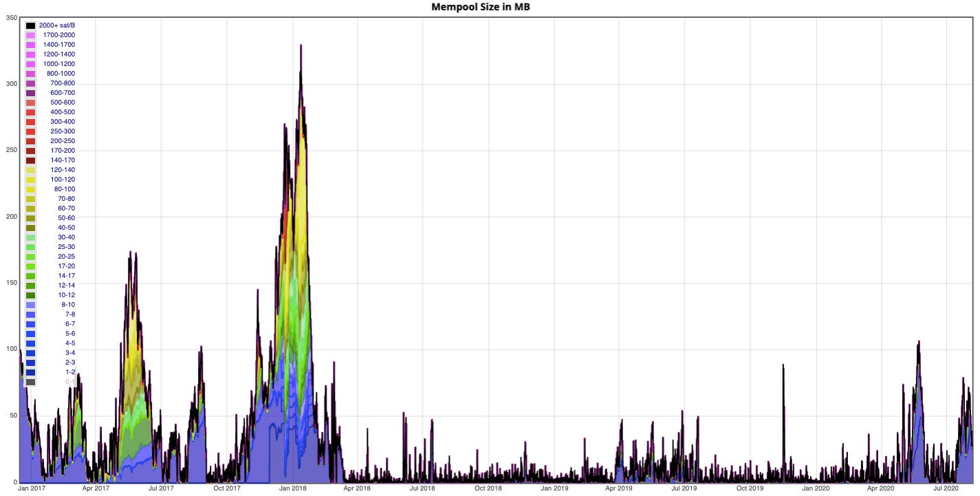Click the 700-800 legend color swatch
This screenshot has width=980, height=496.
click(30, 83)
